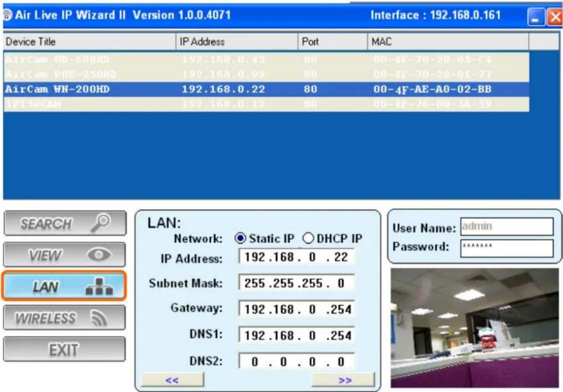This screenshot has height=392, width=563.
Task: Click the camera preview image
Action: tap(475, 327)
